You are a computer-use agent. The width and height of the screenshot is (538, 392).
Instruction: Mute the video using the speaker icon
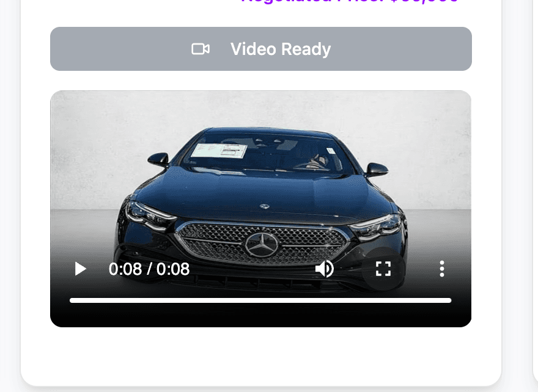(324, 269)
